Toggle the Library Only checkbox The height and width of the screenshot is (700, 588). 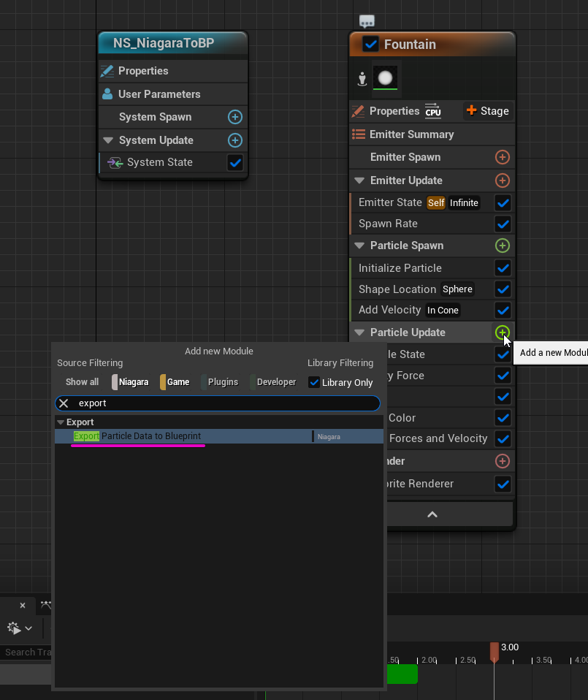click(314, 383)
